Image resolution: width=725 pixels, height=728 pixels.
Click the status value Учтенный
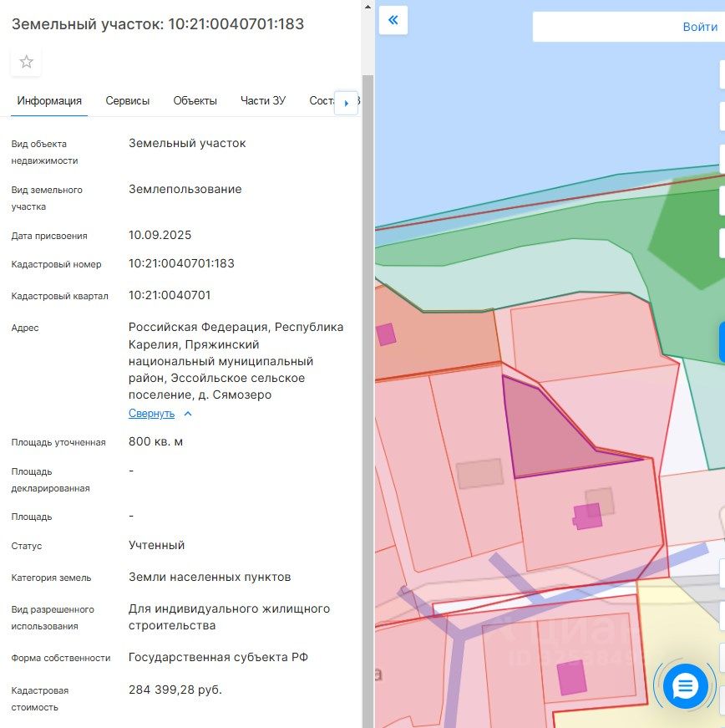[x=156, y=545]
